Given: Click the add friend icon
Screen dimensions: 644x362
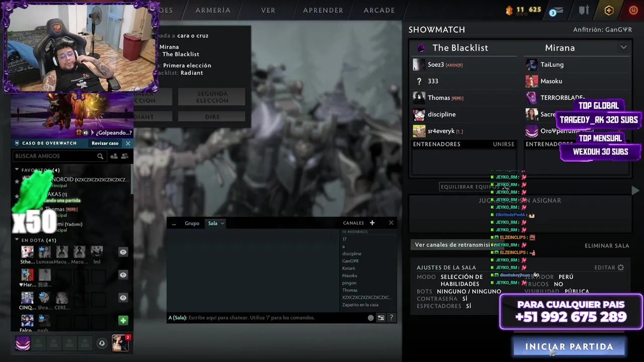Looking at the screenshot, I should tap(114, 156).
